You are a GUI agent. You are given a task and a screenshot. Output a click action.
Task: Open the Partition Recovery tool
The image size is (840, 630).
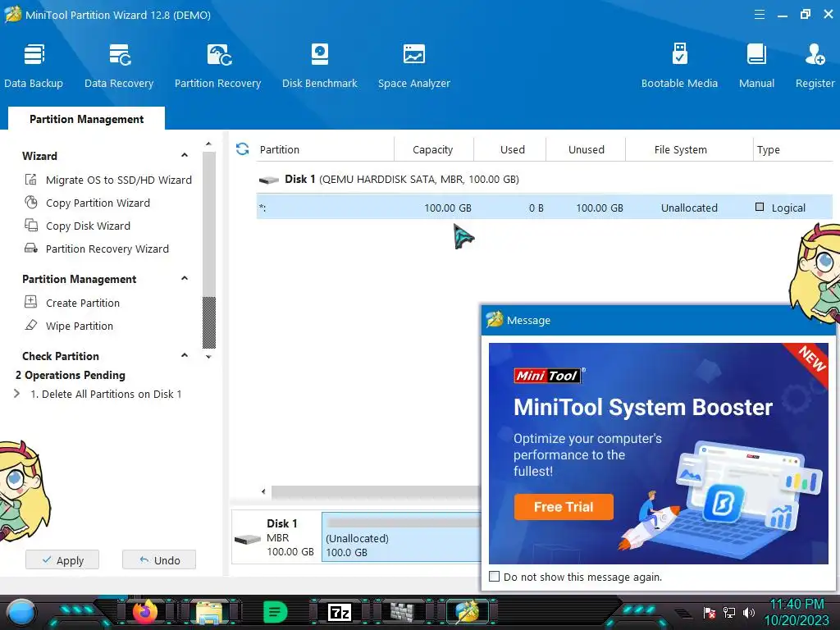point(217,66)
